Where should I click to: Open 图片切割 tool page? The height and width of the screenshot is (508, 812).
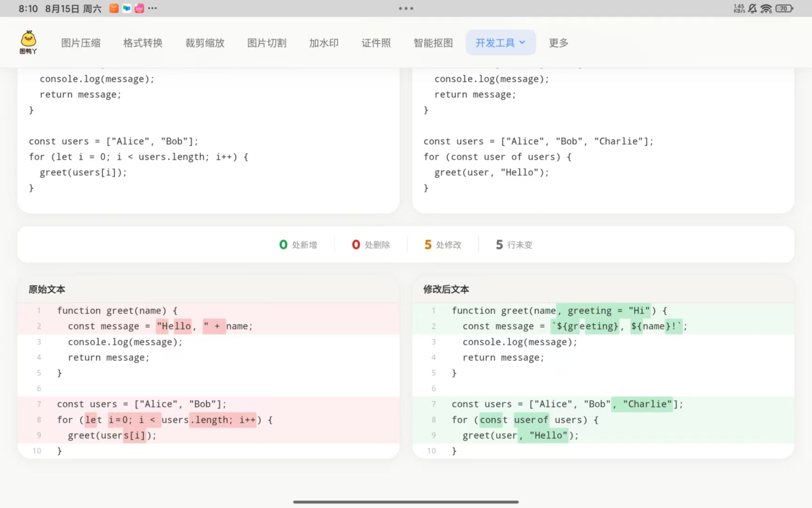pos(267,43)
